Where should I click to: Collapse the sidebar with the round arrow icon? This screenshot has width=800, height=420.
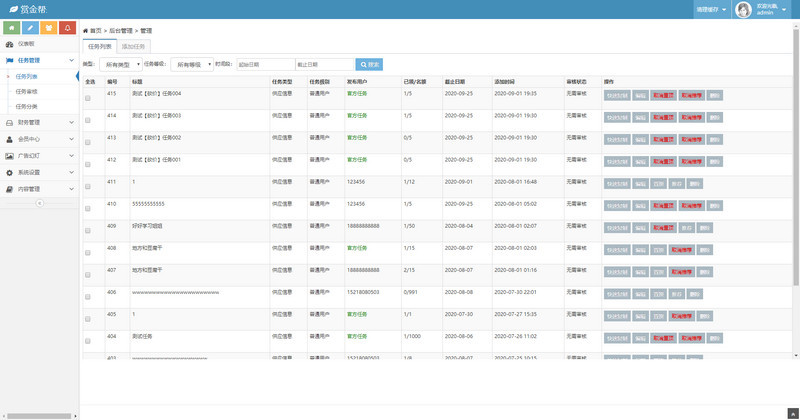[40, 203]
